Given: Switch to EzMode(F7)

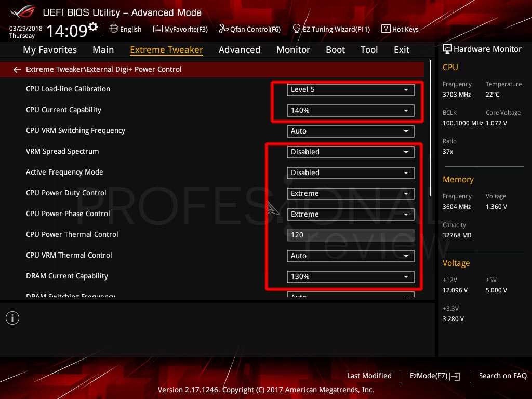Looking at the screenshot, I should [429, 376].
